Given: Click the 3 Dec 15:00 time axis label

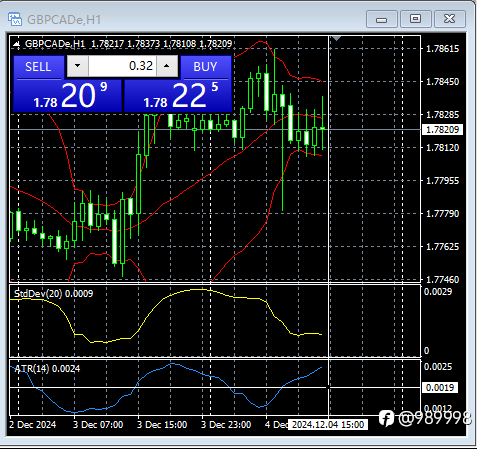Looking at the screenshot, I should coord(162,425).
